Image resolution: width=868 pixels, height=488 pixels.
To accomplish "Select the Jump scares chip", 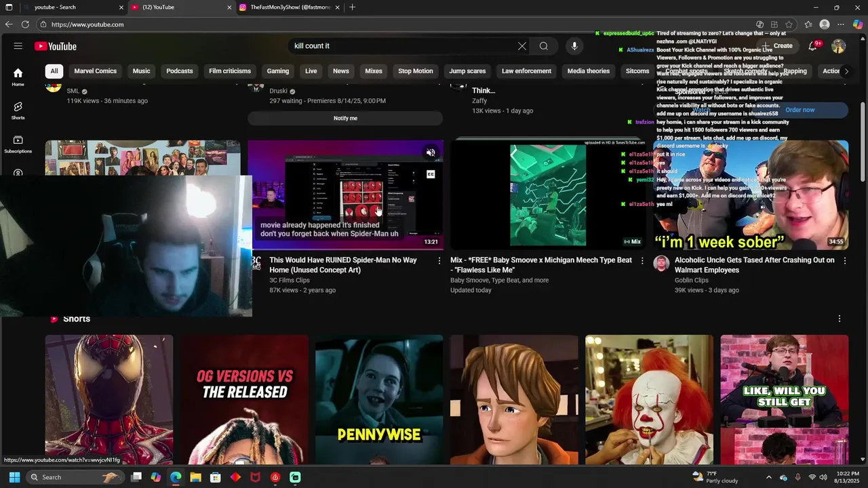I will [x=467, y=71].
